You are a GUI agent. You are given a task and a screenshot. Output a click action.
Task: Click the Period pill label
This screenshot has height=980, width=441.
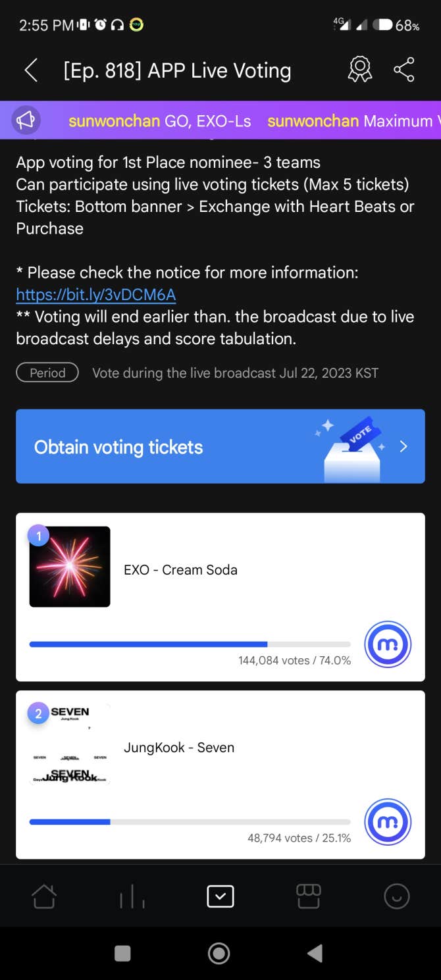tap(47, 373)
